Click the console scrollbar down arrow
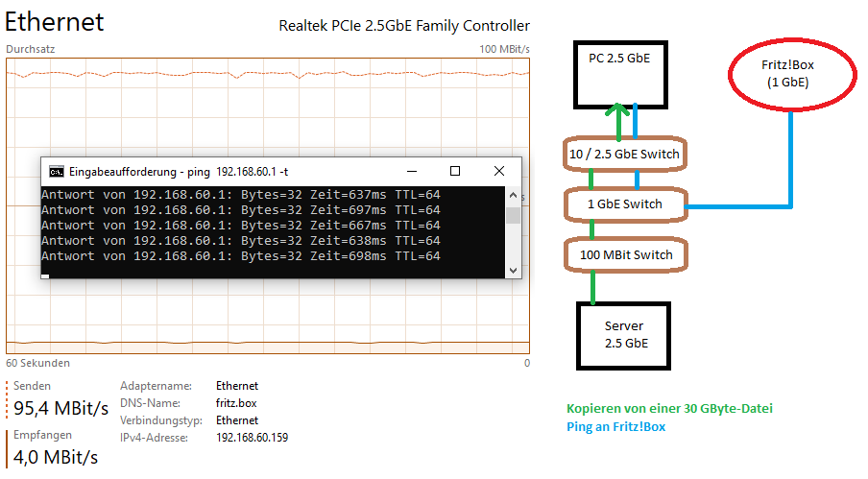 coord(513,271)
